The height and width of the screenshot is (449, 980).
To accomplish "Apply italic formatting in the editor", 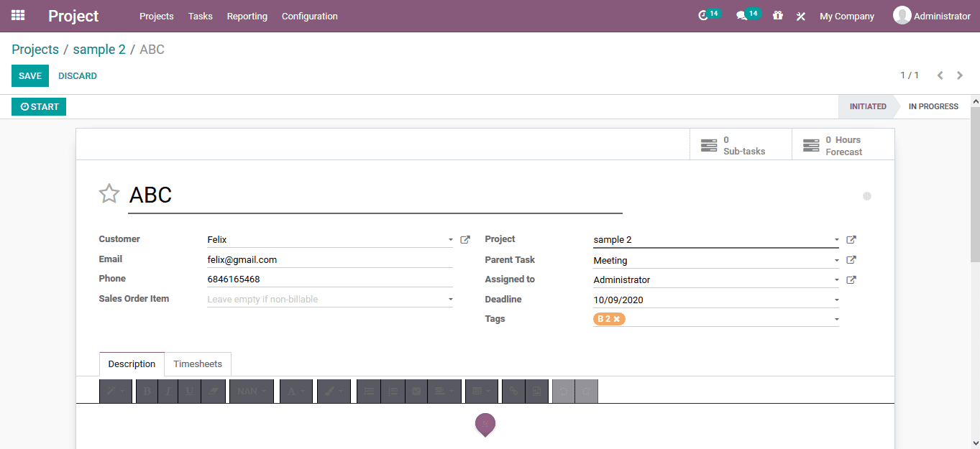I will pos(168,391).
